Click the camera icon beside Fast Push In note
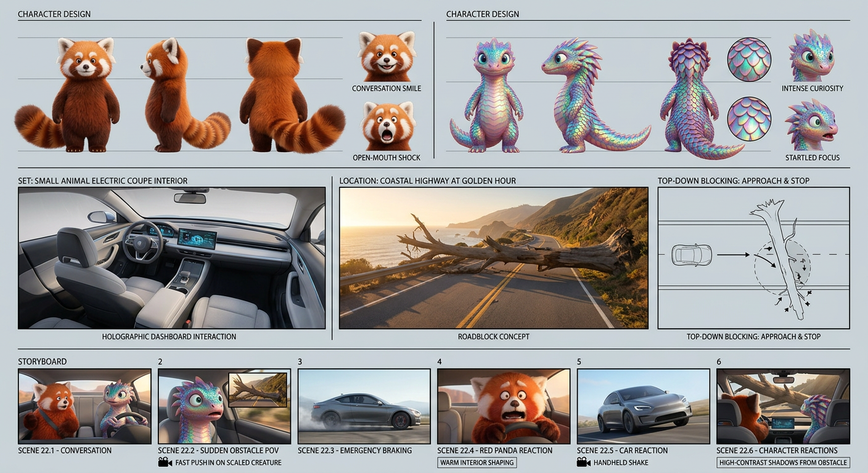This screenshot has width=868, height=473. click(165, 463)
